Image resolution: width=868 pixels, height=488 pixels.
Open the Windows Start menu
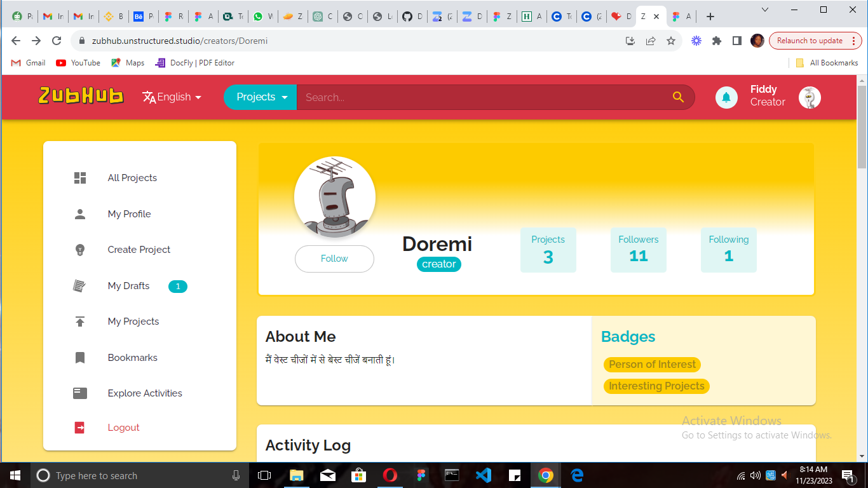[15, 475]
